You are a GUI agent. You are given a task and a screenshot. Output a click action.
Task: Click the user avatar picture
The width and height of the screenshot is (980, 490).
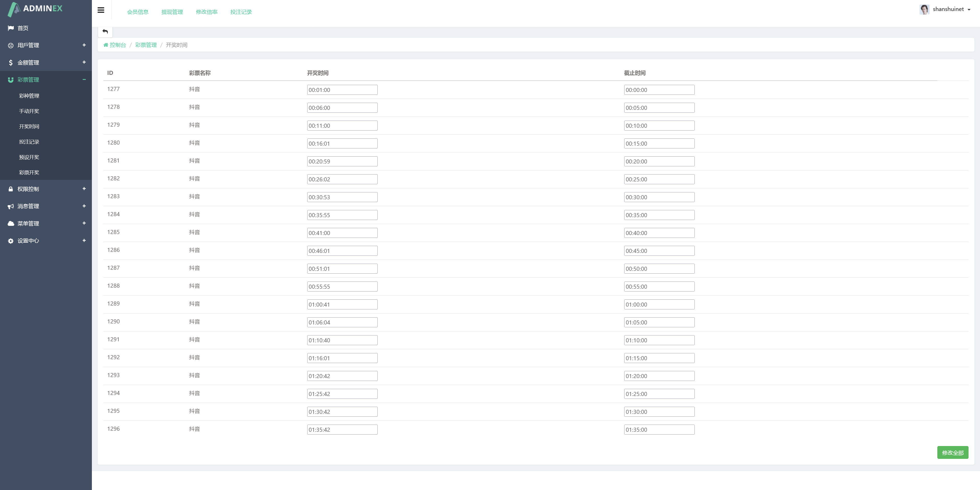924,9
